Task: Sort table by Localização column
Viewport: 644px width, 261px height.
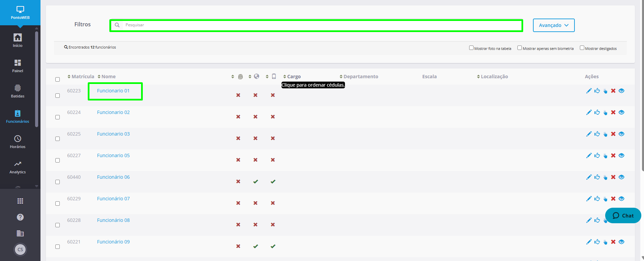Action: click(x=492, y=77)
